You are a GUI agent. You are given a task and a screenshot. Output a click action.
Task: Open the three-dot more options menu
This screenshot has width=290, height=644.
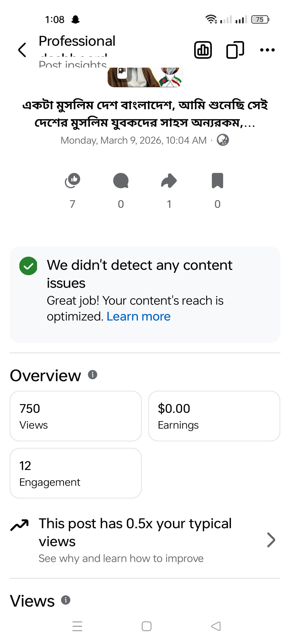[267, 50]
